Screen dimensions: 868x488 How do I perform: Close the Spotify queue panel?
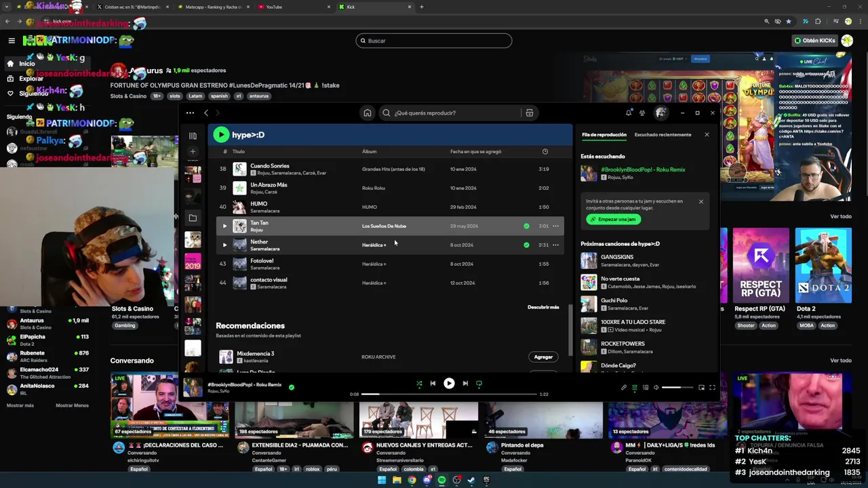point(707,135)
